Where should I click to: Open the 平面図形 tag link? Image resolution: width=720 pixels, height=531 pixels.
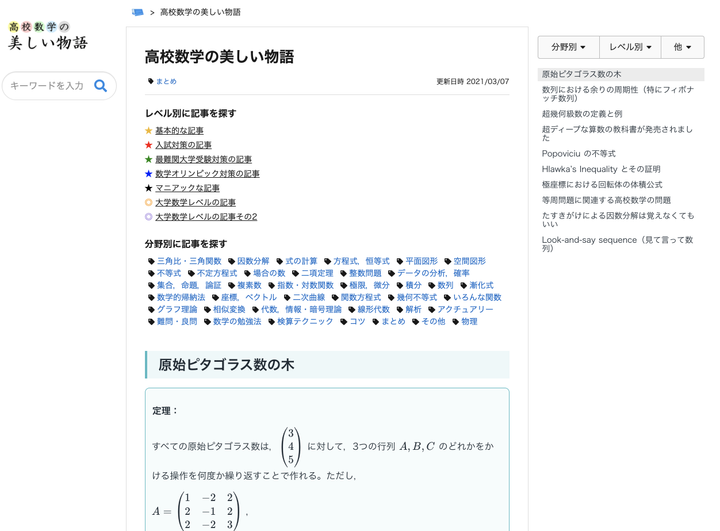click(x=422, y=261)
